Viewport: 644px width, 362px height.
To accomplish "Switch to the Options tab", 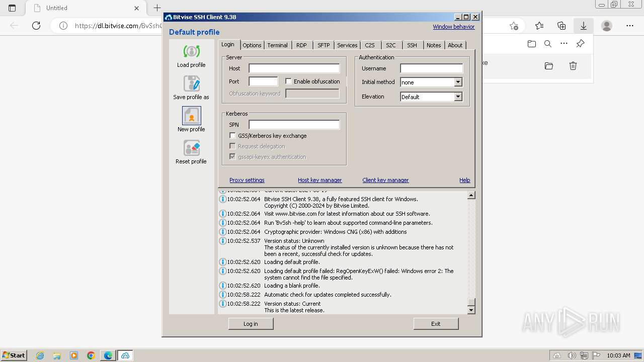I will click(252, 45).
